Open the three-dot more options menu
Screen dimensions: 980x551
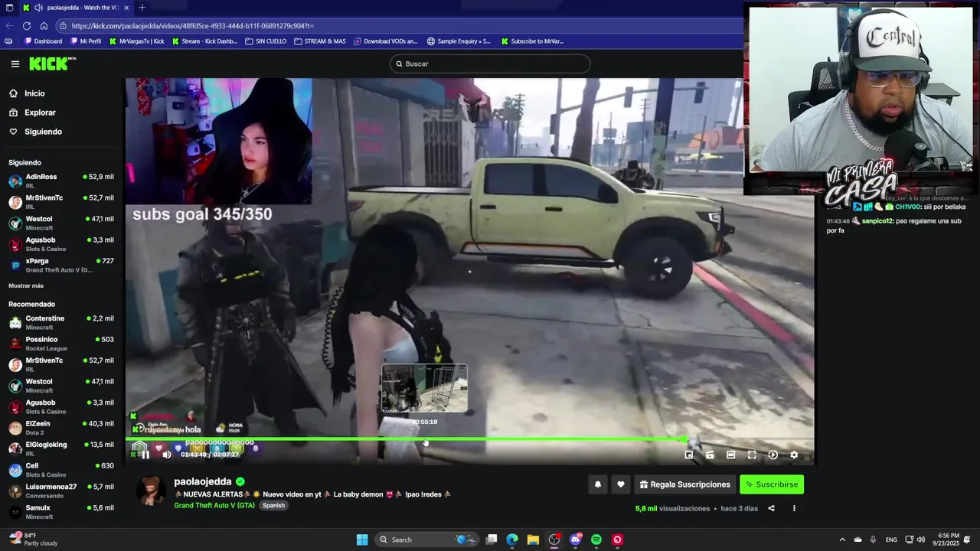coord(794,508)
